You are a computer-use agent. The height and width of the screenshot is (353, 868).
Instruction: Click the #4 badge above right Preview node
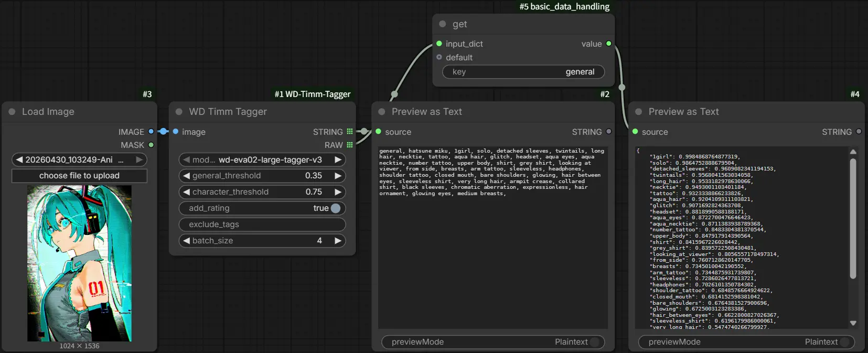pos(855,94)
